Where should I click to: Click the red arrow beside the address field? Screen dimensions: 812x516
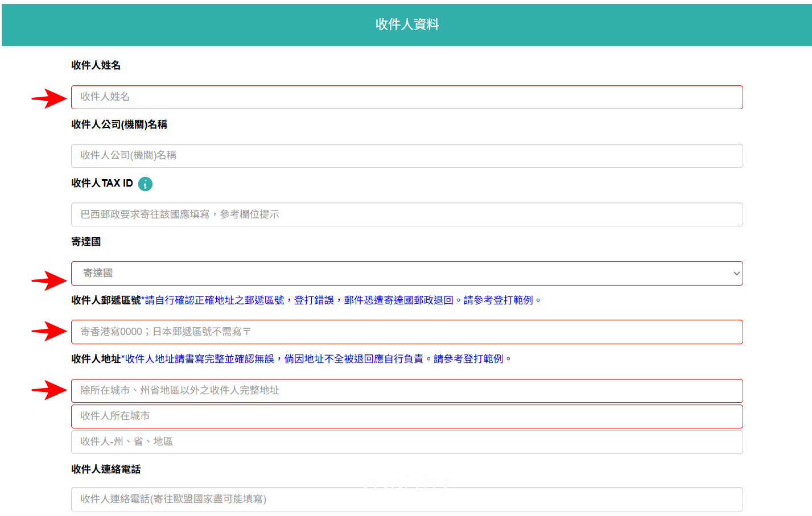click(x=49, y=390)
